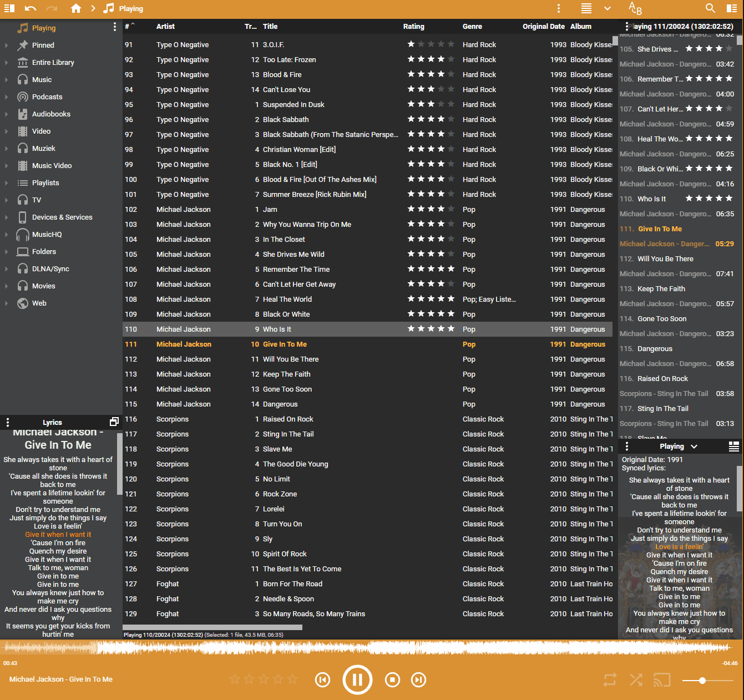
Task: Open the search magnifier
Action: pyautogui.click(x=710, y=8)
